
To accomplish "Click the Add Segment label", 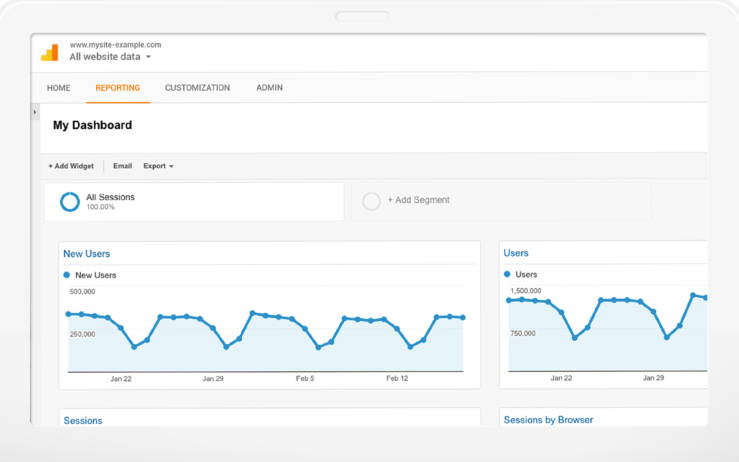I will point(418,200).
